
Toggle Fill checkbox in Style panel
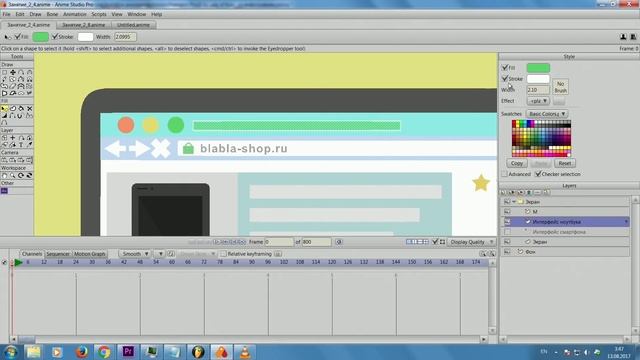point(505,67)
